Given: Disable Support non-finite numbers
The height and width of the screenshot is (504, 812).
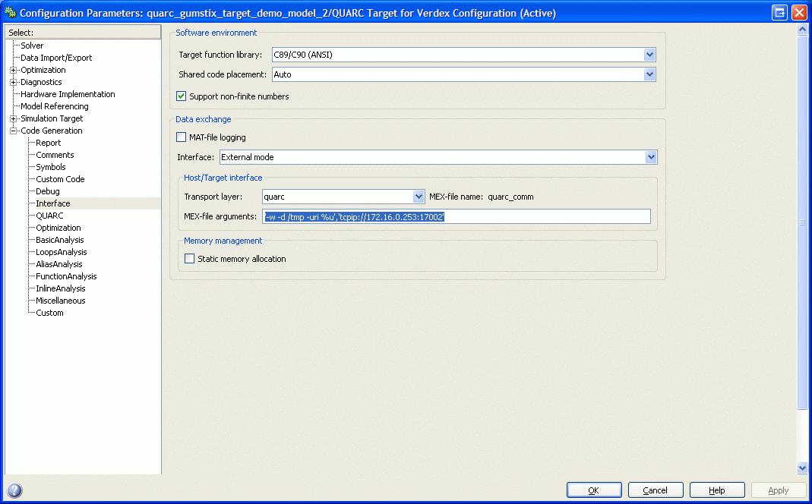Looking at the screenshot, I should tap(181, 96).
